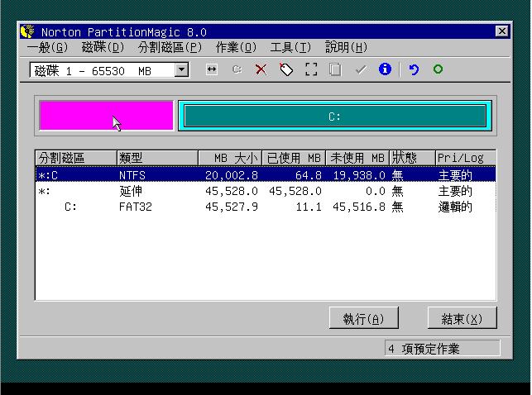Click the PartitionMagic title bar app icon

[x=27, y=31]
